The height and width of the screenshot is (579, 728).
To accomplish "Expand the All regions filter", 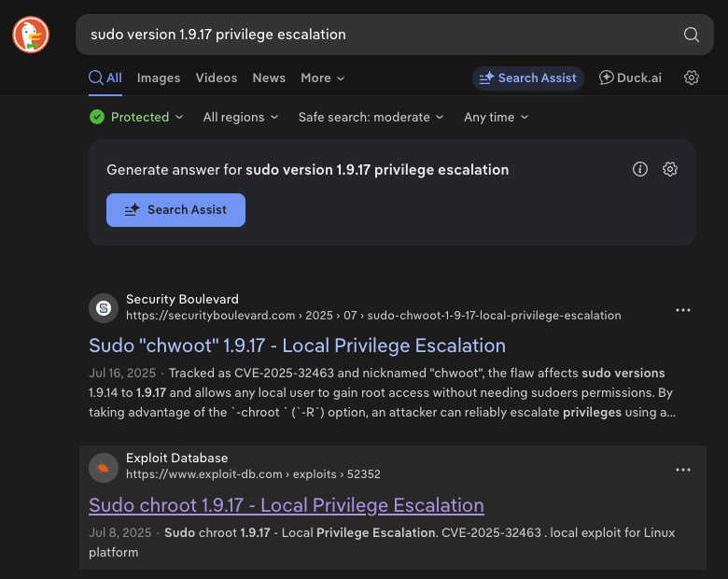I will [x=240, y=118].
